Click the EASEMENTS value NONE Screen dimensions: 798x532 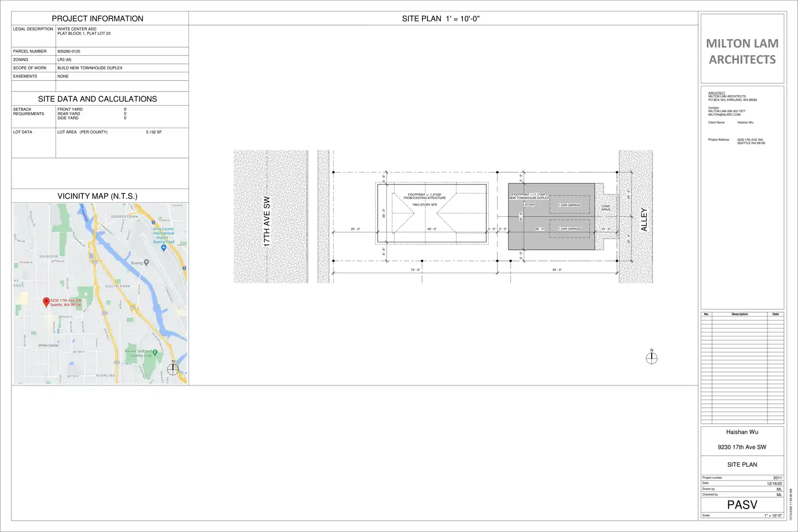click(x=63, y=76)
